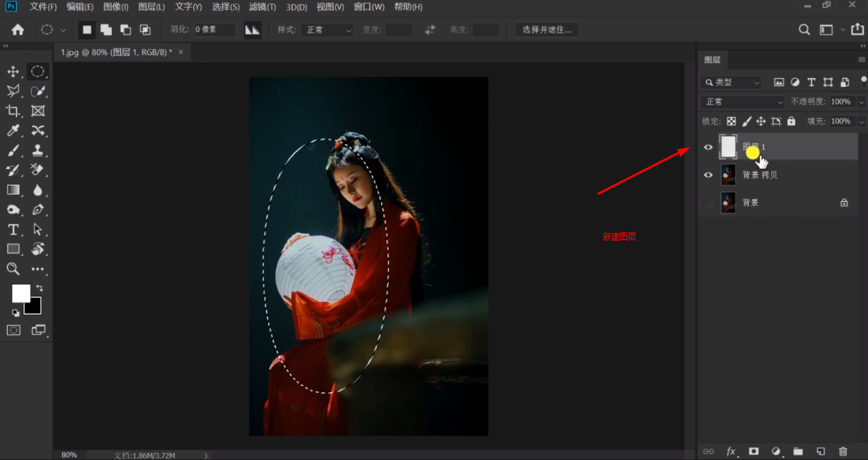Screen dimensions: 868x460
Task: Open the 图像(I) menu
Action: [x=115, y=7]
